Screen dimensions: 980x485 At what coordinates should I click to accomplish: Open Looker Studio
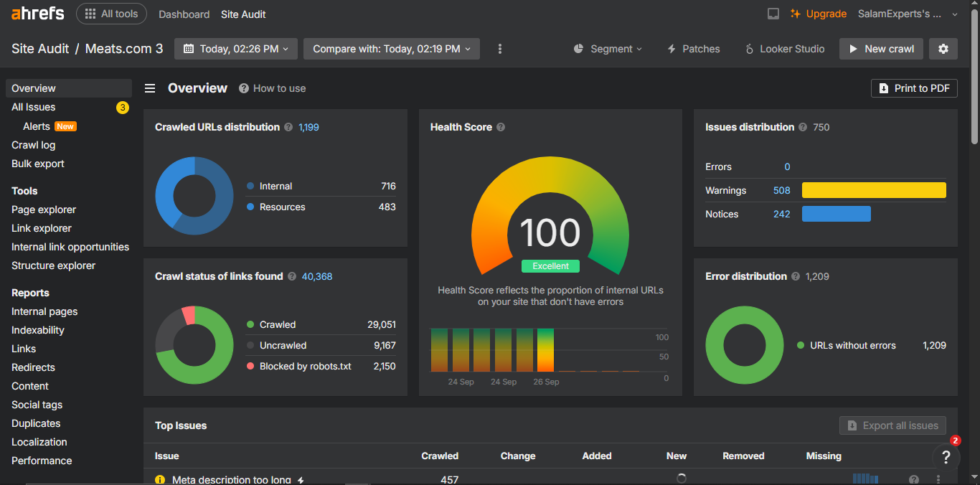click(785, 49)
